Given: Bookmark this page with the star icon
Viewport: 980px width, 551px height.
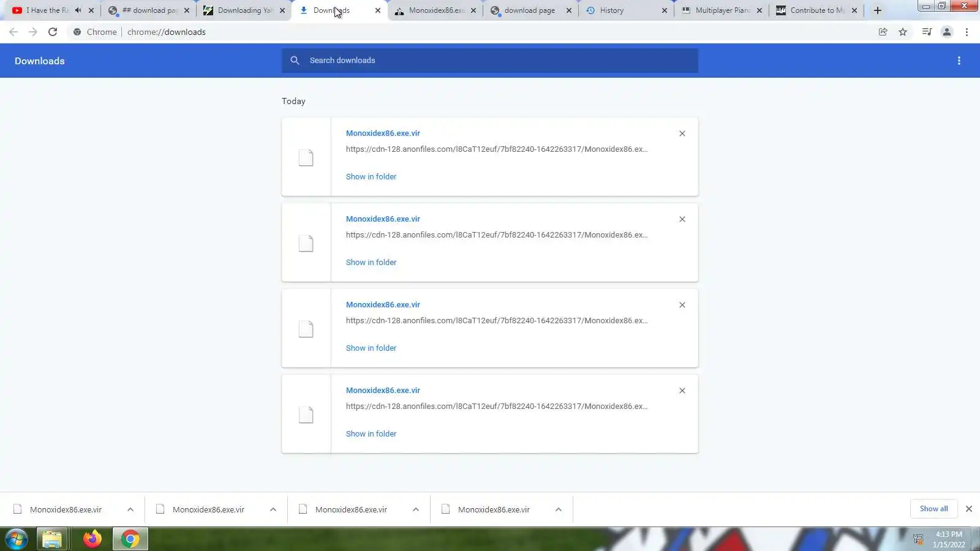Looking at the screenshot, I should pos(903,32).
